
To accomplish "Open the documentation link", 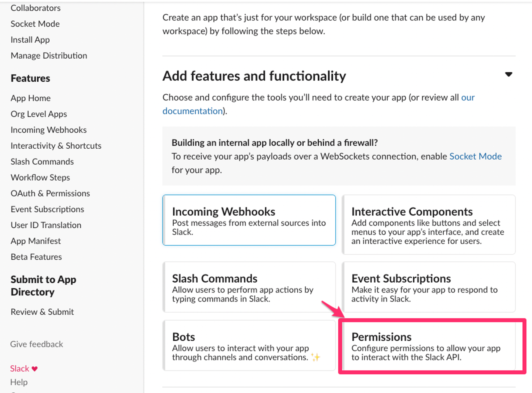I will click(193, 111).
